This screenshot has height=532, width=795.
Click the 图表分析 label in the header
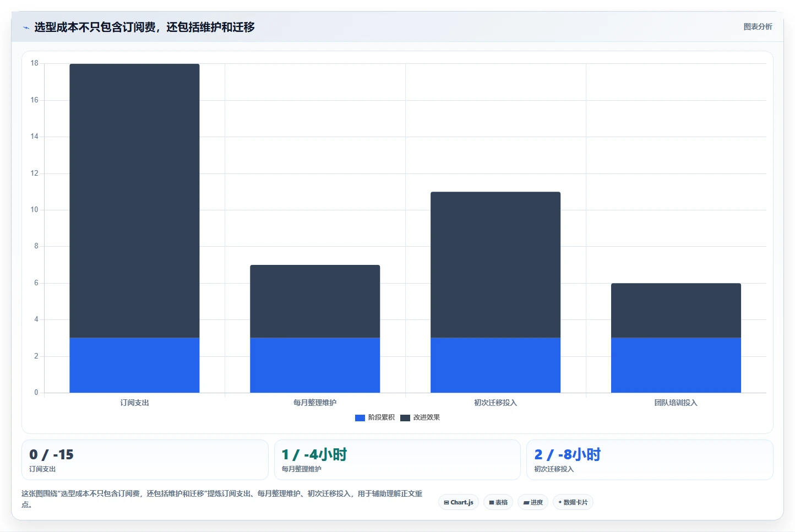click(x=758, y=26)
